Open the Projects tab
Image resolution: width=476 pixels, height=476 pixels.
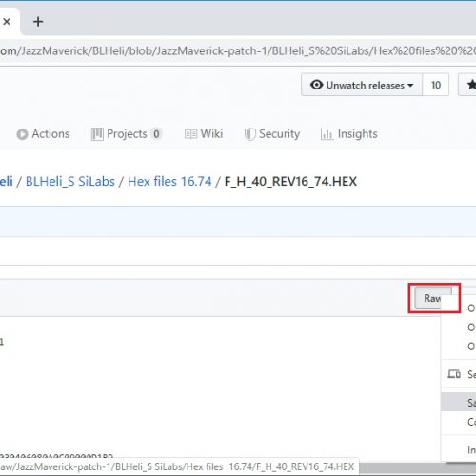click(127, 134)
